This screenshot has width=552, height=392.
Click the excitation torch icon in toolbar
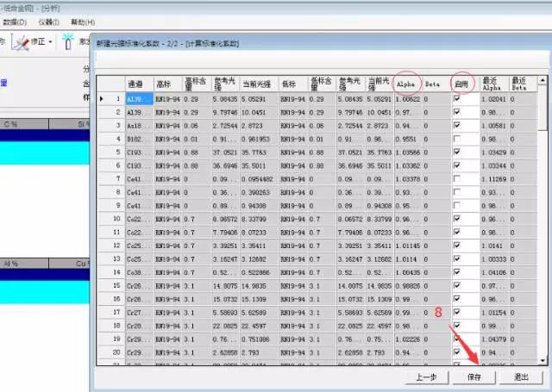pos(69,41)
